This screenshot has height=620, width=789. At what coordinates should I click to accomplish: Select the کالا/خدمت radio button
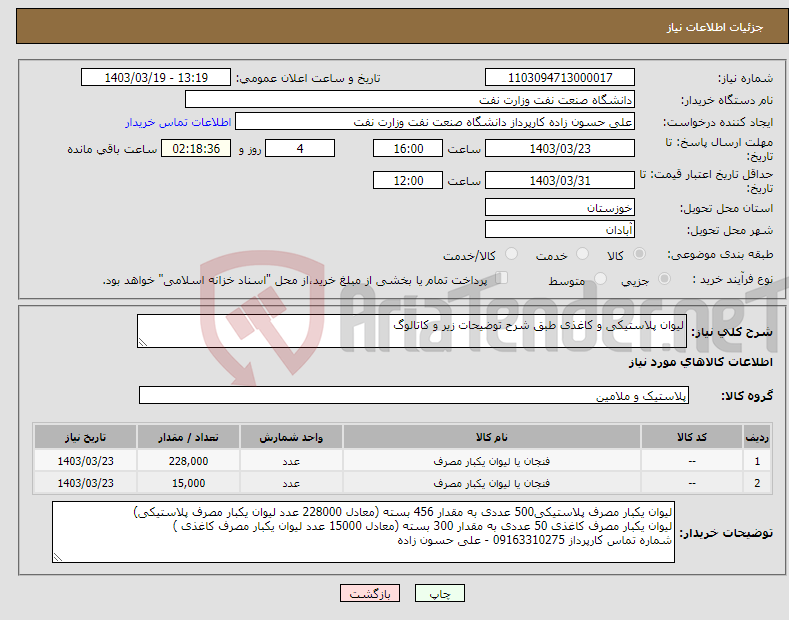point(511,254)
